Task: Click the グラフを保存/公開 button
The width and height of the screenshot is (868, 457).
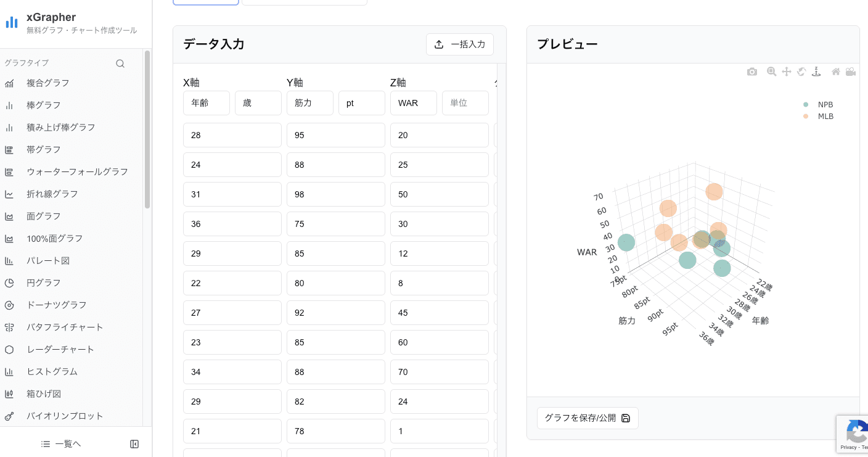Action: coord(587,418)
